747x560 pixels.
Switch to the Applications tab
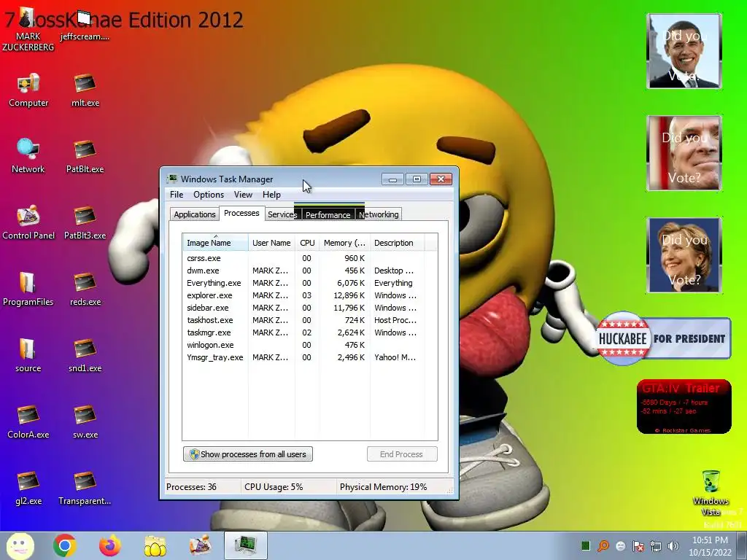coord(194,214)
